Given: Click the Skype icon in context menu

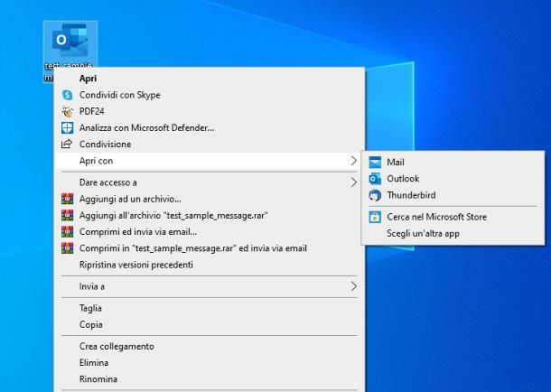Looking at the screenshot, I should (67, 95).
